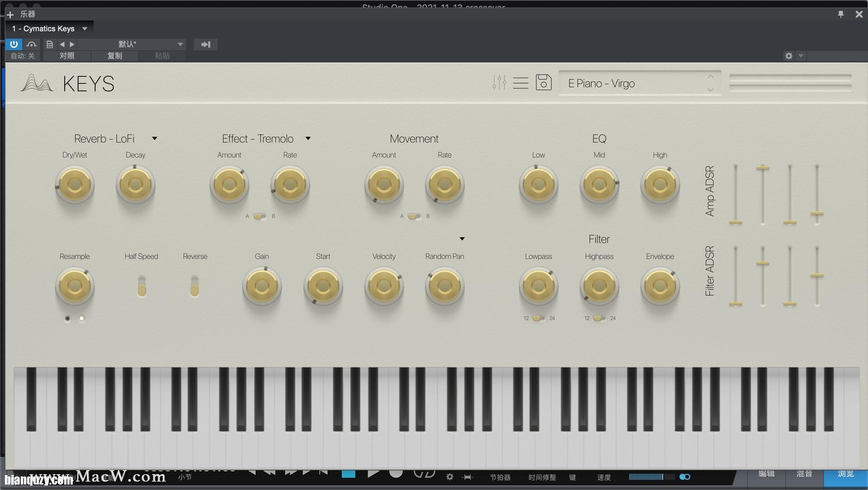Click the 复制 copy button
The height and width of the screenshot is (490, 868).
point(115,56)
